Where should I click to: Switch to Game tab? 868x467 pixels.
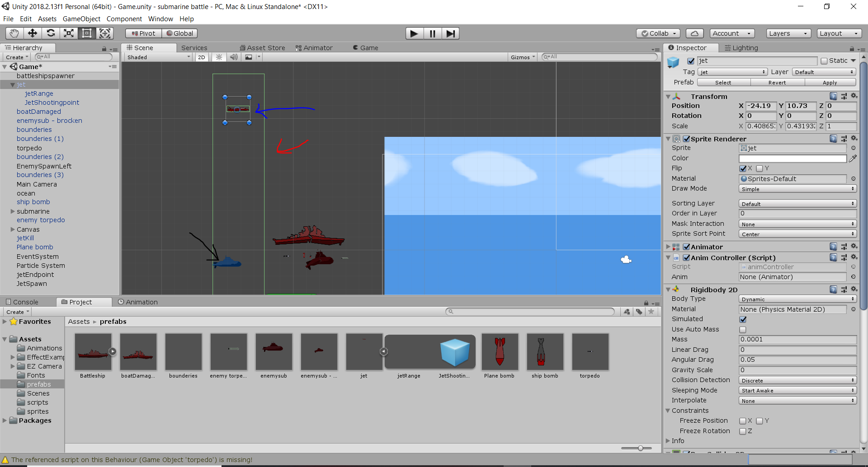coord(365,48)
